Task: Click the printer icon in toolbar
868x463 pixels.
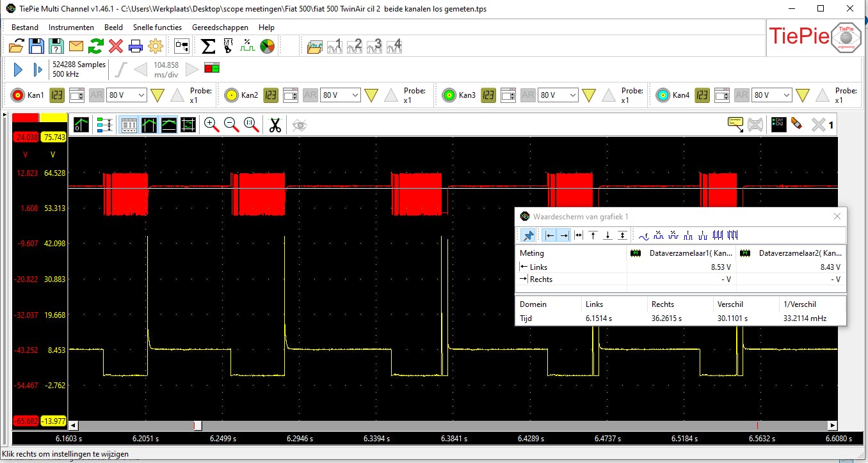Action: [136, 46]
